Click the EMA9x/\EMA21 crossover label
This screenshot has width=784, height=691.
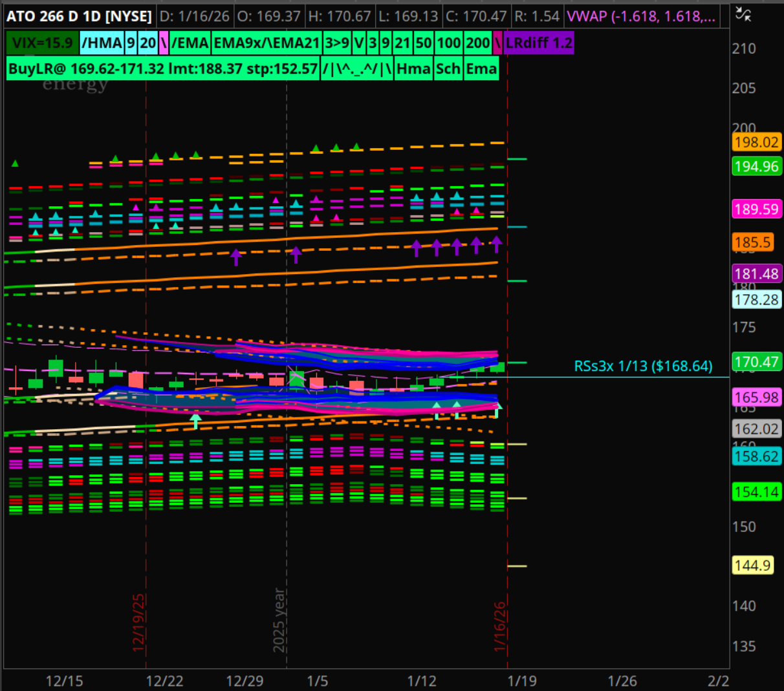pyautogui.click(x=267, y=43)
